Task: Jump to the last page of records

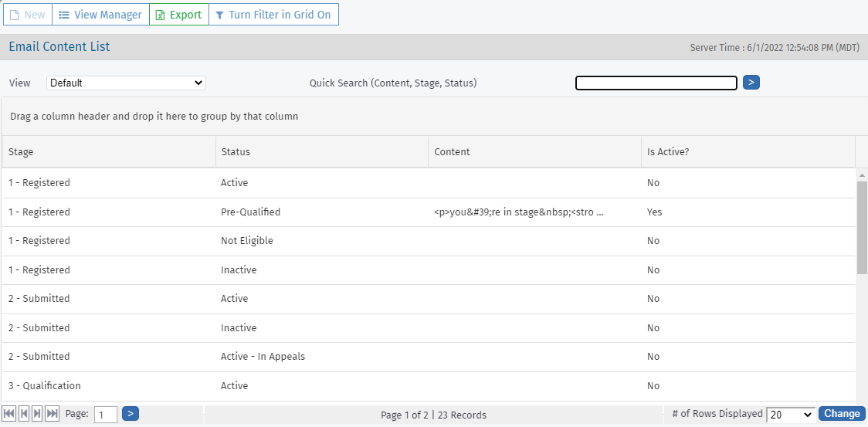Action: pos(52,414)
